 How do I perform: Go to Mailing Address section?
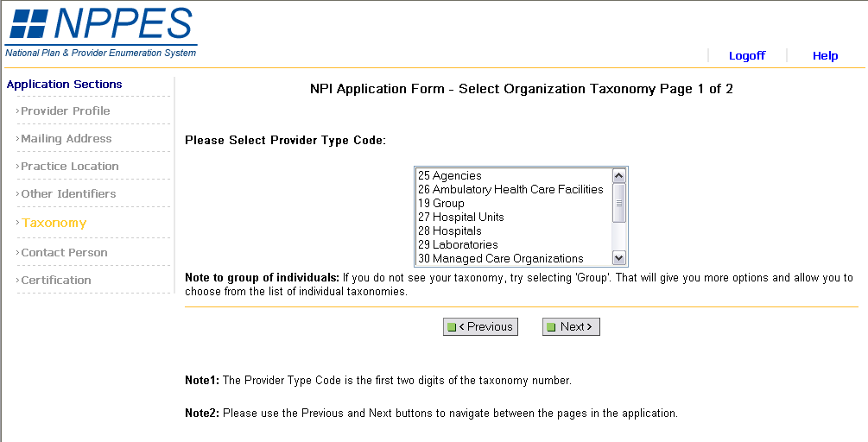[67, 139]
